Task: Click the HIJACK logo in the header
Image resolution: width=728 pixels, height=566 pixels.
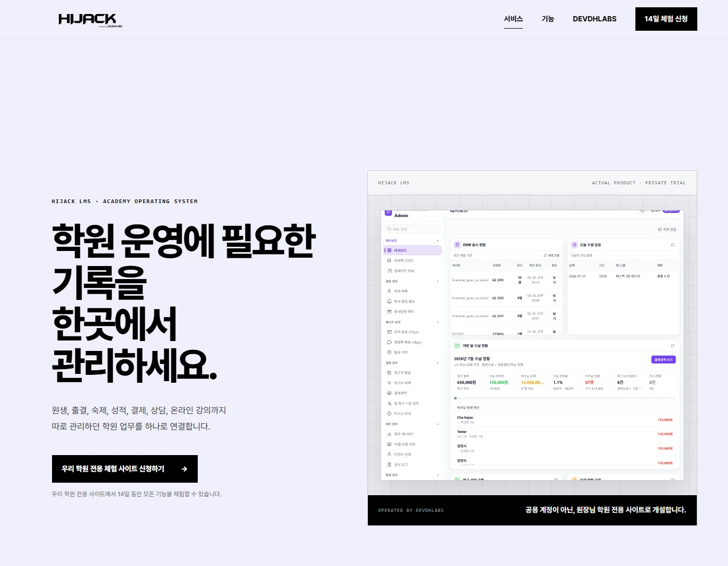Action: pos(91,20)
